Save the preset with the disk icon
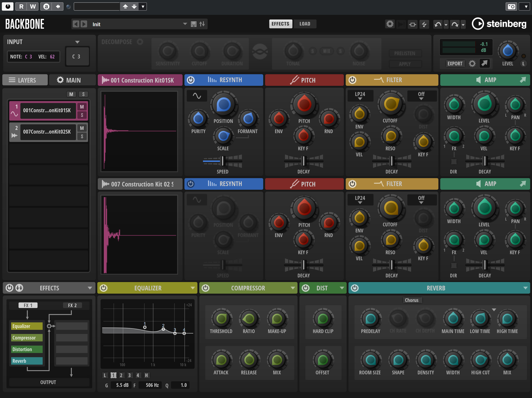 coord(194,24)
